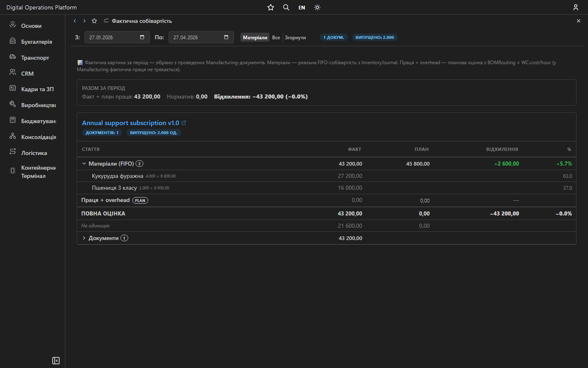Click the Кукурудза фуражна row

[x=327, y=176]
